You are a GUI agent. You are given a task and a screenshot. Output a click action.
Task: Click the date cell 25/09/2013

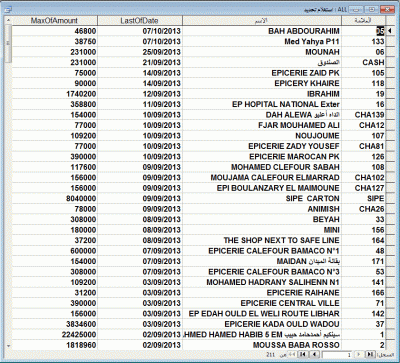[x=140, y=52]
